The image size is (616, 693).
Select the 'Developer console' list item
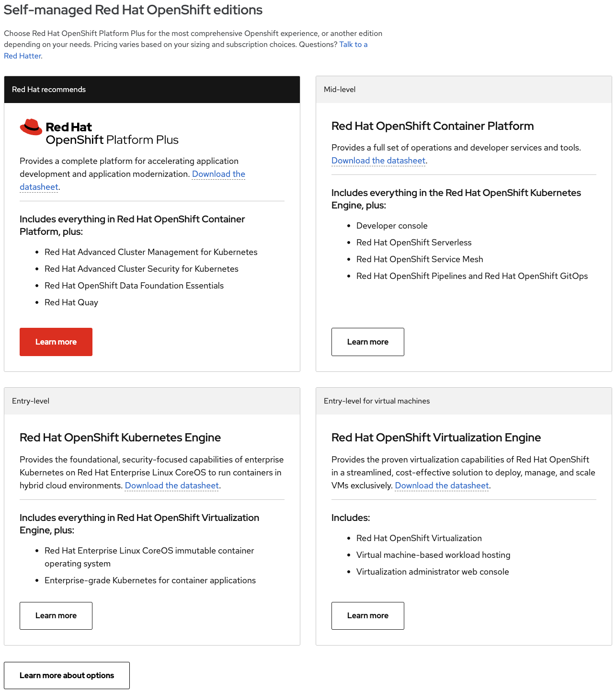click(392, 226)
